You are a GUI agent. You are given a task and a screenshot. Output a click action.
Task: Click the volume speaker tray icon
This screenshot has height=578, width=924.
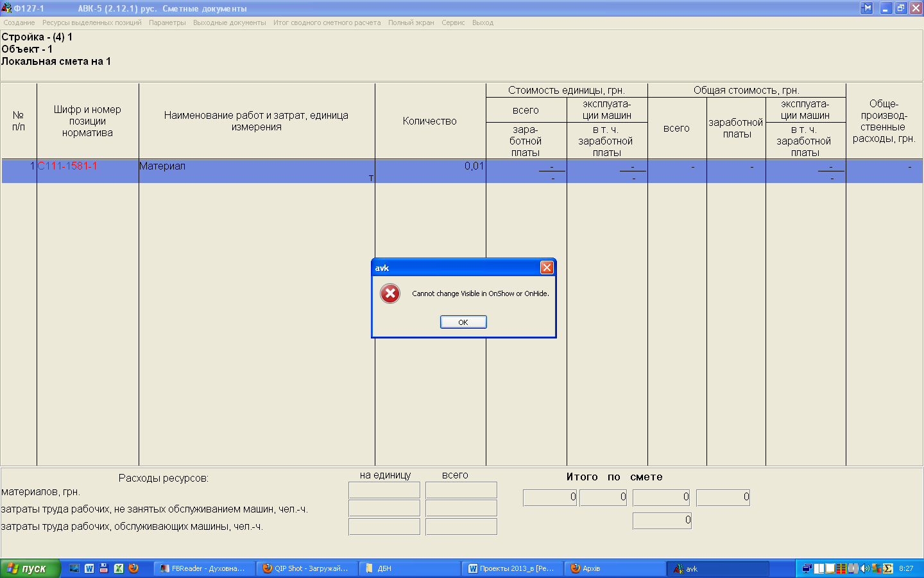[x=864, y=568]
